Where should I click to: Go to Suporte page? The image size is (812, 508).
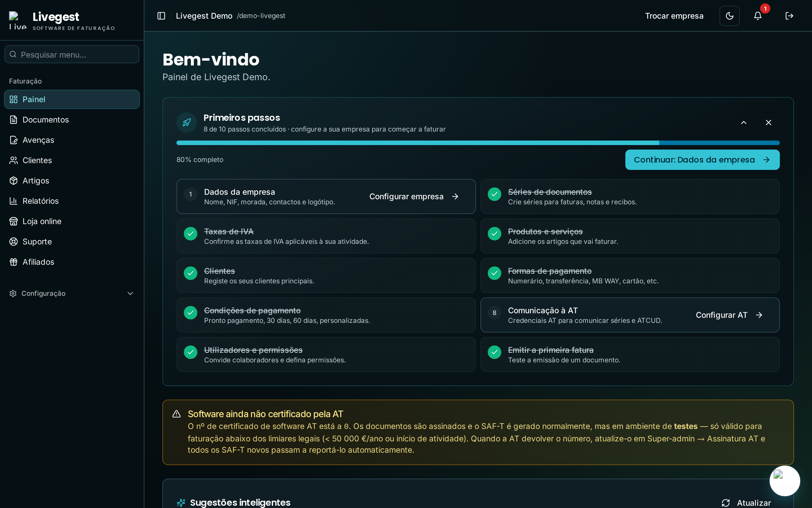72,242
